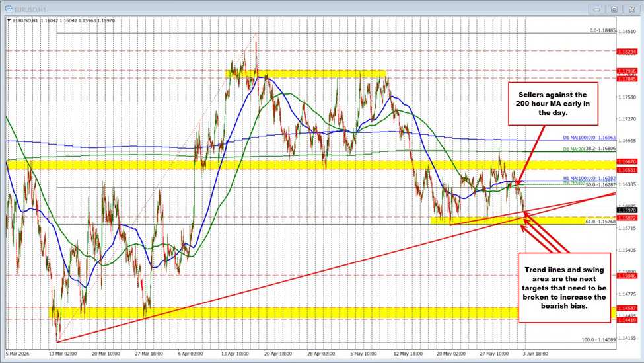Select the Fibonacci 61.8 - 1.15768 label
The width and height of the screenshot is (644, 363).
[x=600, y=221]
